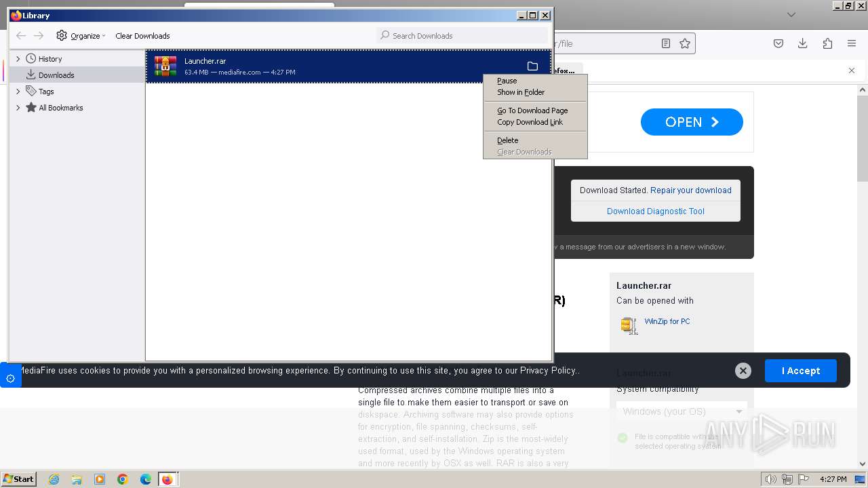The image size is (868, 488).
Task: Click Clear Downloads in Library toolbar
Action: pyautogui.click(x=142, y=36)
